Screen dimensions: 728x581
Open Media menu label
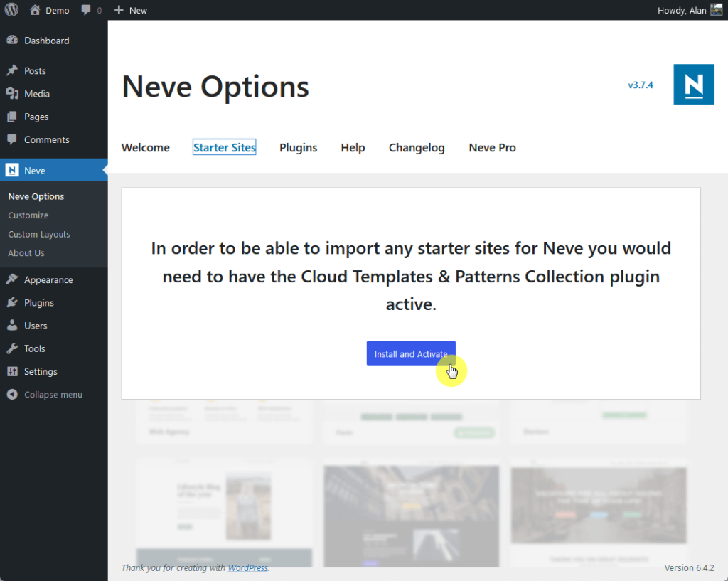click(37, 93)
